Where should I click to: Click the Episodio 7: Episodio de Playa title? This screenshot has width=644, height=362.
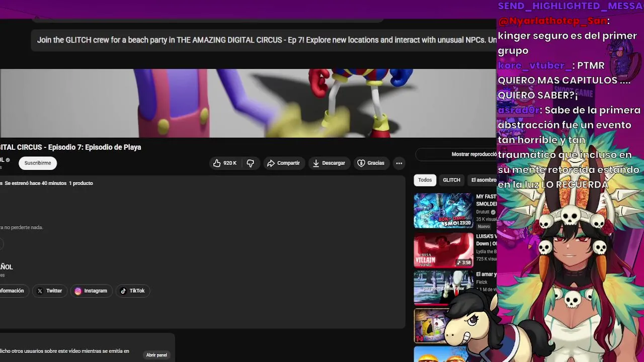coord(70,147)
